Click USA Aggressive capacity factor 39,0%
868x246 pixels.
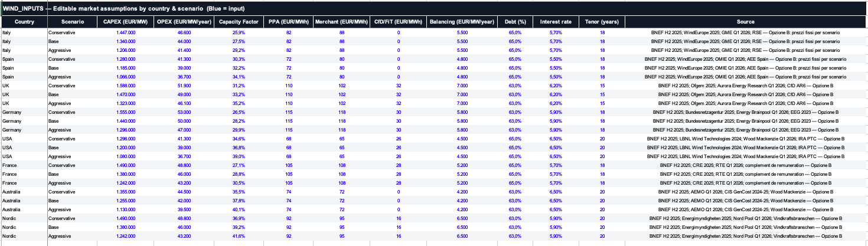click(x=239, y=156)
